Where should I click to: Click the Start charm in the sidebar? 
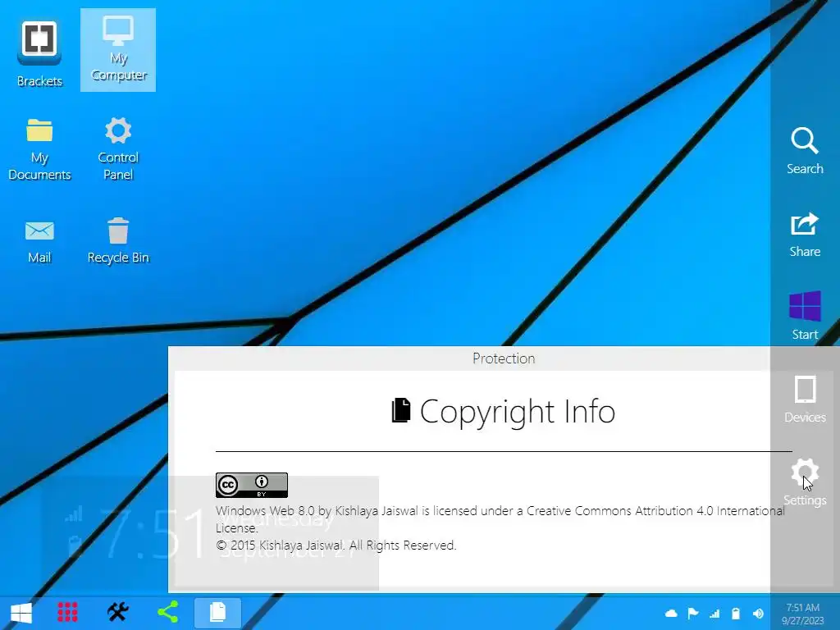click(x=805, y=316)
